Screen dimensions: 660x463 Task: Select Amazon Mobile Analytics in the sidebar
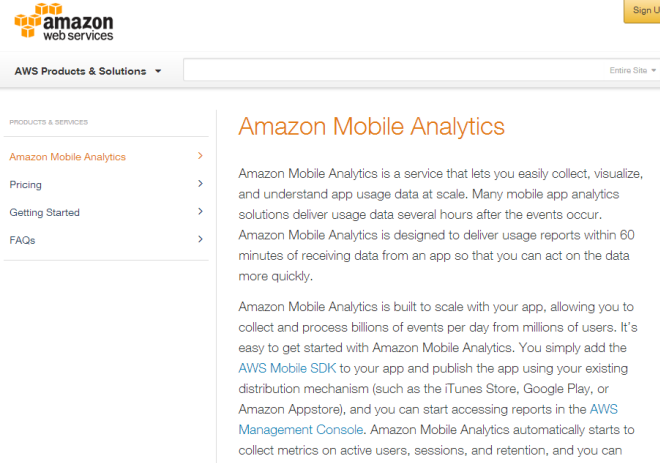(x=68, y=157)
